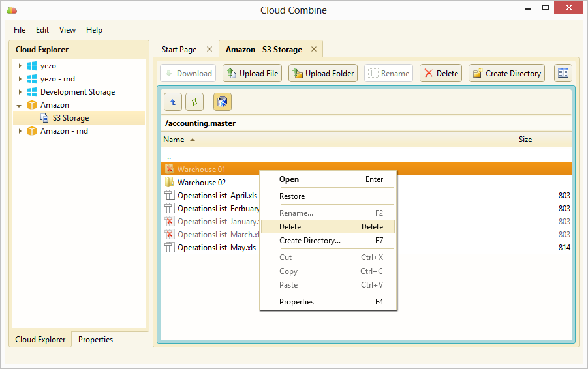This screenshot has width=588, height=369.
Task: Click the Amazon - rnd box icon
Action: (x=32, y=131)
